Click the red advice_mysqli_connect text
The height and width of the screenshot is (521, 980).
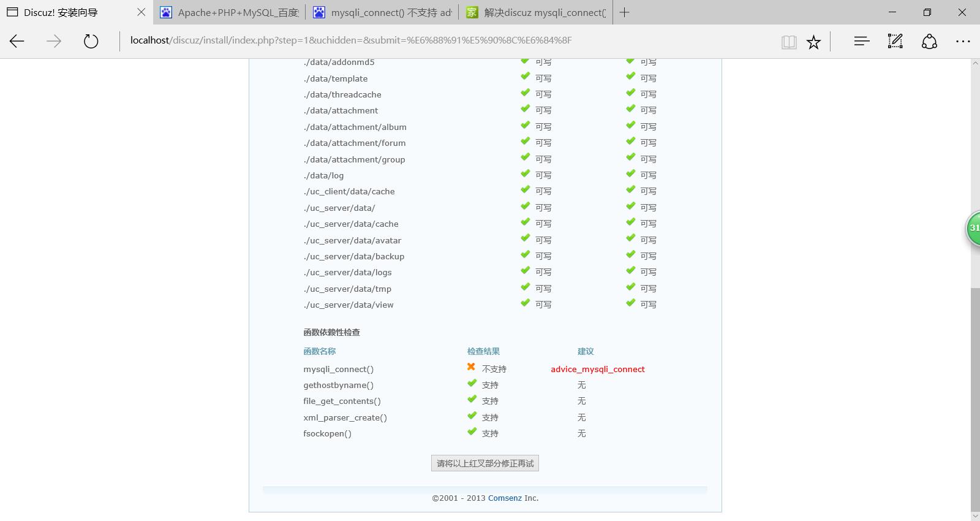tap(598, 369)
